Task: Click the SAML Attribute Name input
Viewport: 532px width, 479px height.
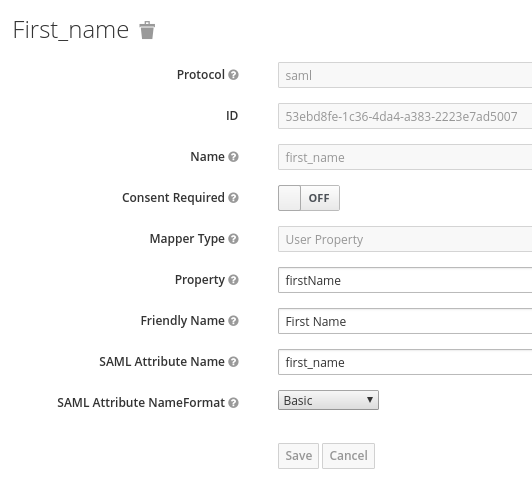Action: (x=405, y=362)
